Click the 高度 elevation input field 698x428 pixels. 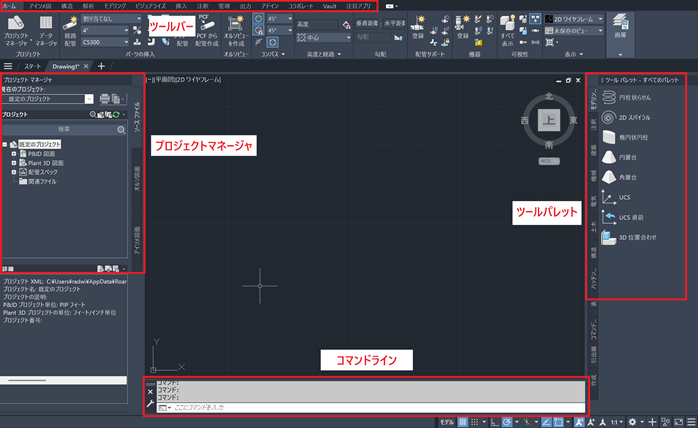pos(317,24)
